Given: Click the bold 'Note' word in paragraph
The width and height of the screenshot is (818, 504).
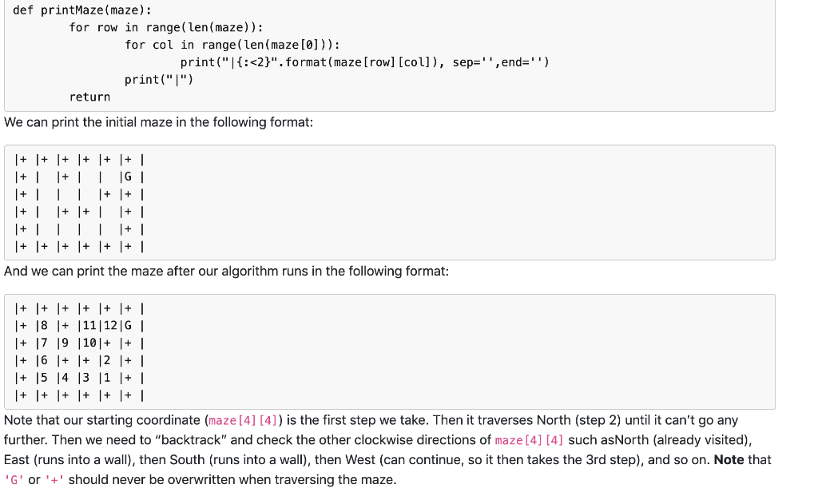Looking at the screenshot, I should click(x=729, y=459).
